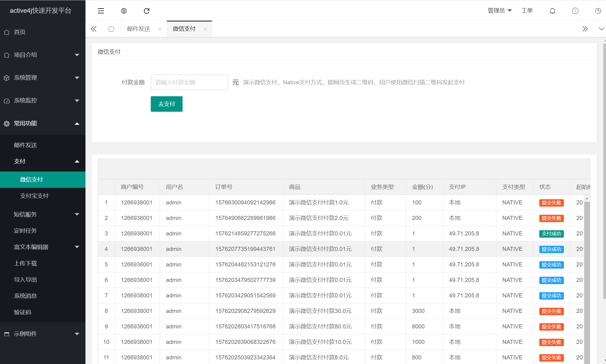
Task: Collapse the sidebar with the menu-fold icon
Action: pyautogui.click(x=101, y=11)
